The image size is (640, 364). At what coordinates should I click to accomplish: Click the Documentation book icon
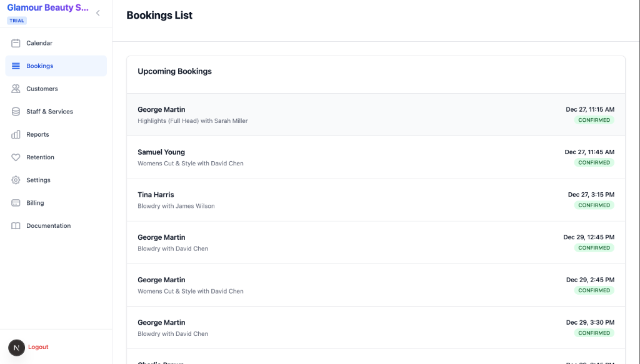[x=16, y=226]
